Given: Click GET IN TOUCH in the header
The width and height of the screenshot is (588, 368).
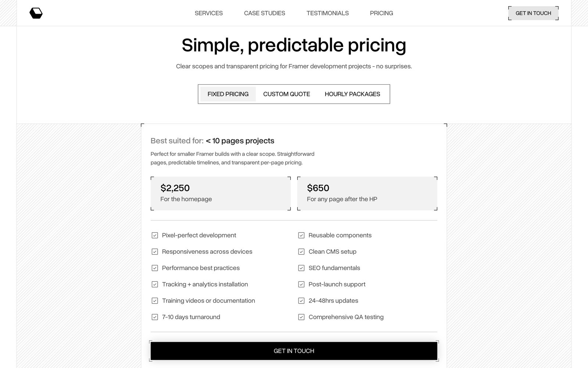Looking at the screenshot, I should pyautogui.click(x=533, y=13).
